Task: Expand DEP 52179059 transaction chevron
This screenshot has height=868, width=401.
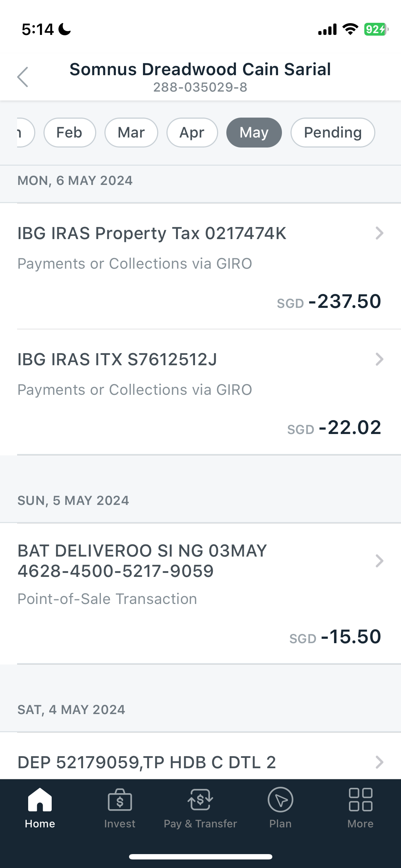Action: (x=379, y=762)
